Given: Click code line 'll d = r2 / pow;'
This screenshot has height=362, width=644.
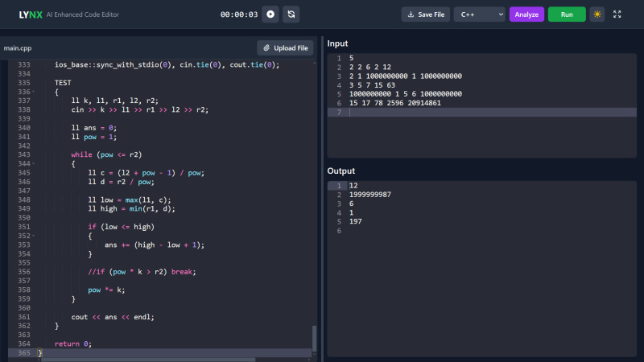Looking at the screenshot, I should tap(122, 182).
